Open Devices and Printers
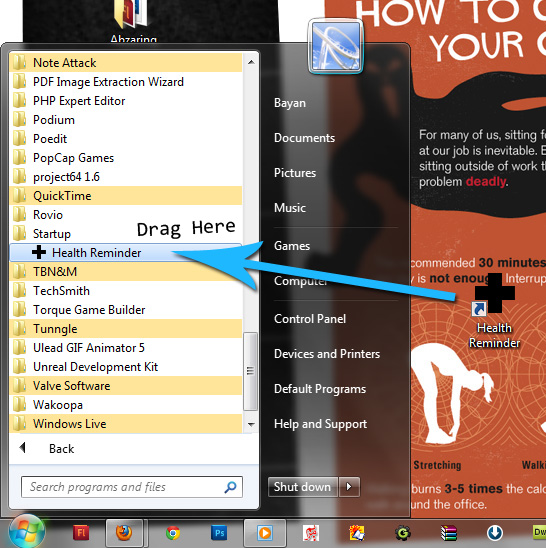546x548 pixels. [x=327, y=354]
